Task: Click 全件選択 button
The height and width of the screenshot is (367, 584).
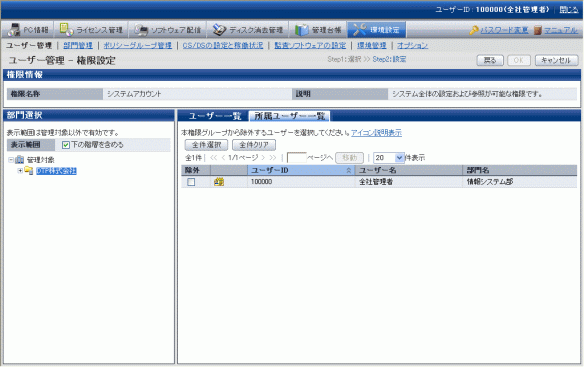Action: [206, 145]
